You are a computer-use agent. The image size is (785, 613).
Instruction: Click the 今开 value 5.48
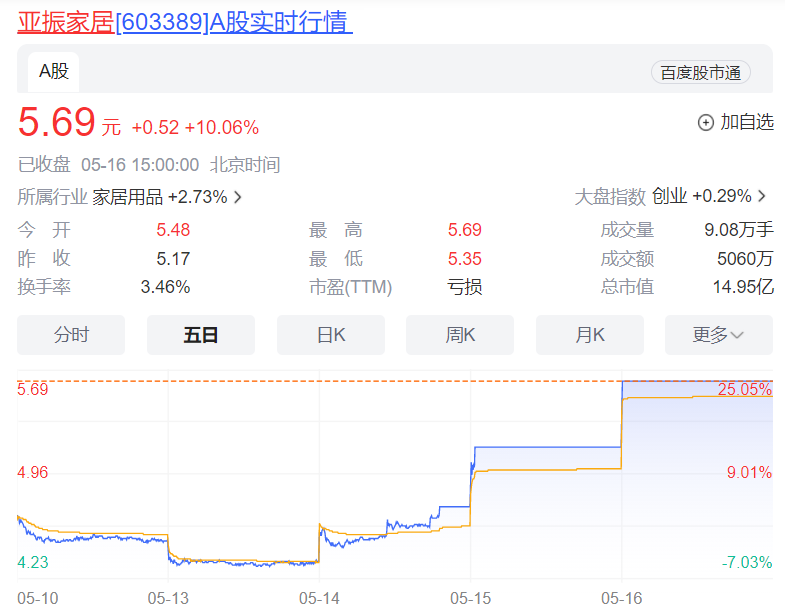pyautogui.click(x=173, y=230)
